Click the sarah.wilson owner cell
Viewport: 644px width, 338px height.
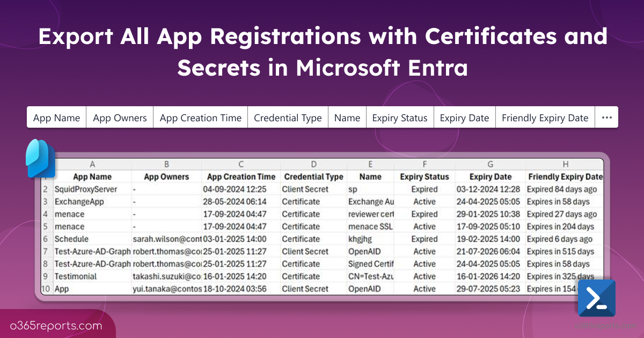pyautogui.click(x=166, y=239)
